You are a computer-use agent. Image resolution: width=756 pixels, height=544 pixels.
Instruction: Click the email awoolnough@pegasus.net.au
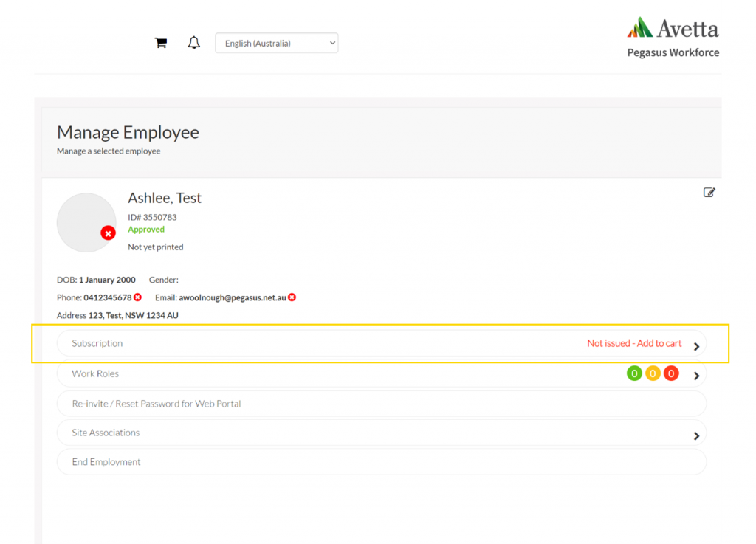[233, 297]
